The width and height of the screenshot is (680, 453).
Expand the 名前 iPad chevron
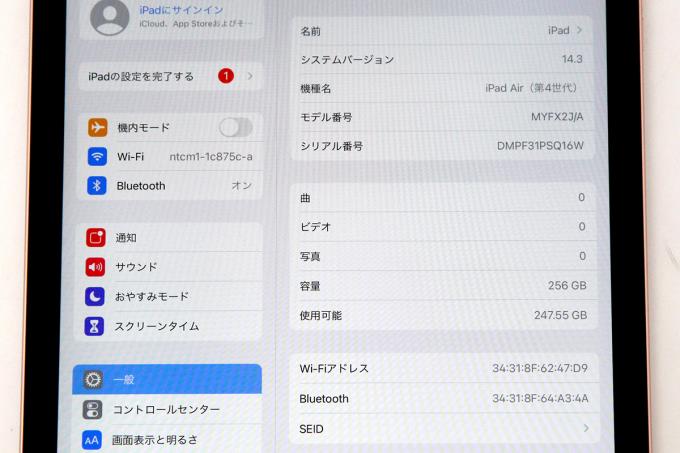(x=579, y=30)
